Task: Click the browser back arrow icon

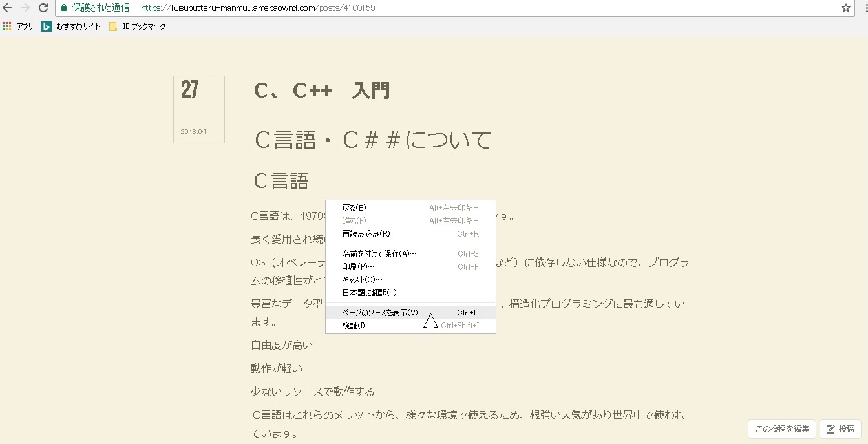Action: pyautogui.click(x=8, y=8)
